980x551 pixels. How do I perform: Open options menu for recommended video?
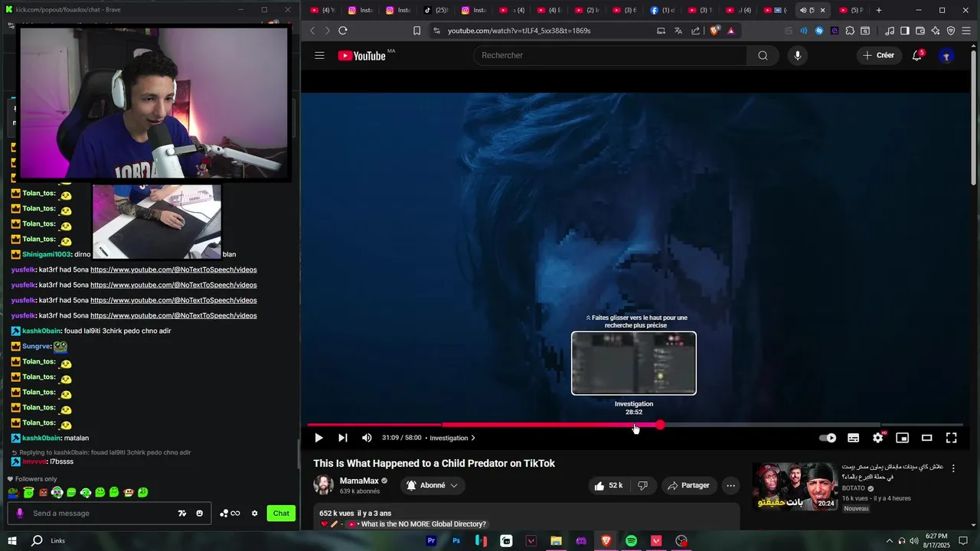[953, 468]
